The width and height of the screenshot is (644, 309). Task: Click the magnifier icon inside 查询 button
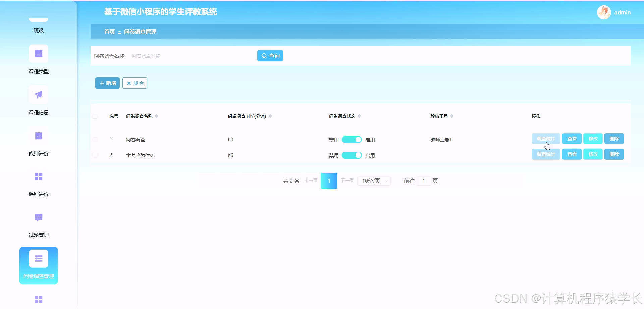point(264,55)
